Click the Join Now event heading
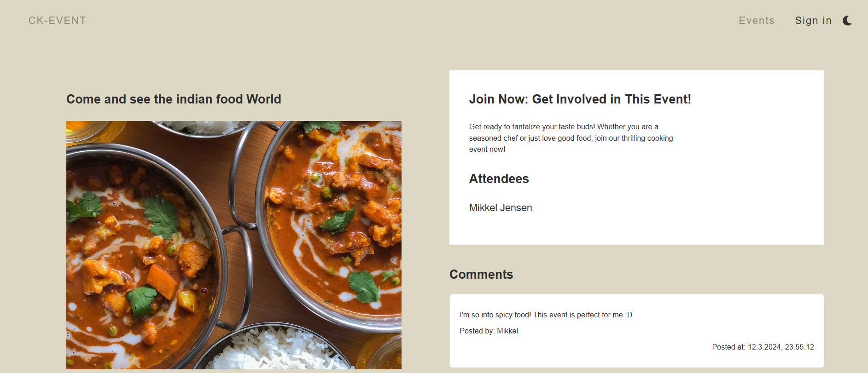The image size is (868, 373). click(580, 99)
